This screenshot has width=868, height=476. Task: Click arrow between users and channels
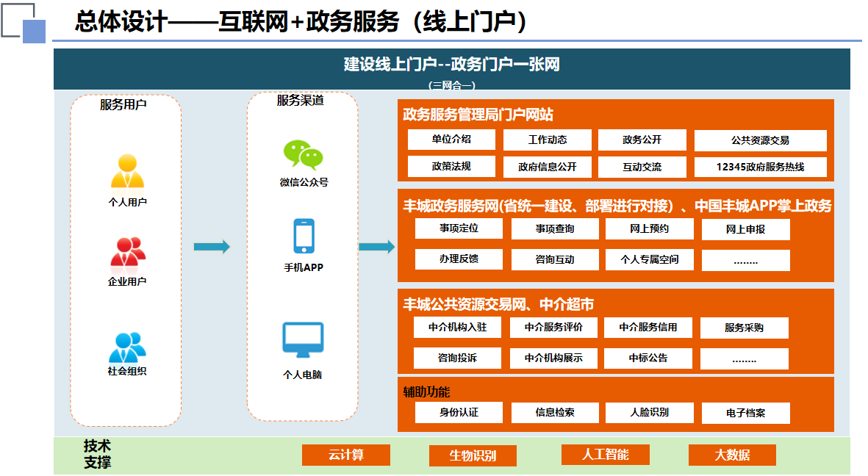click(x=212, y=247)
